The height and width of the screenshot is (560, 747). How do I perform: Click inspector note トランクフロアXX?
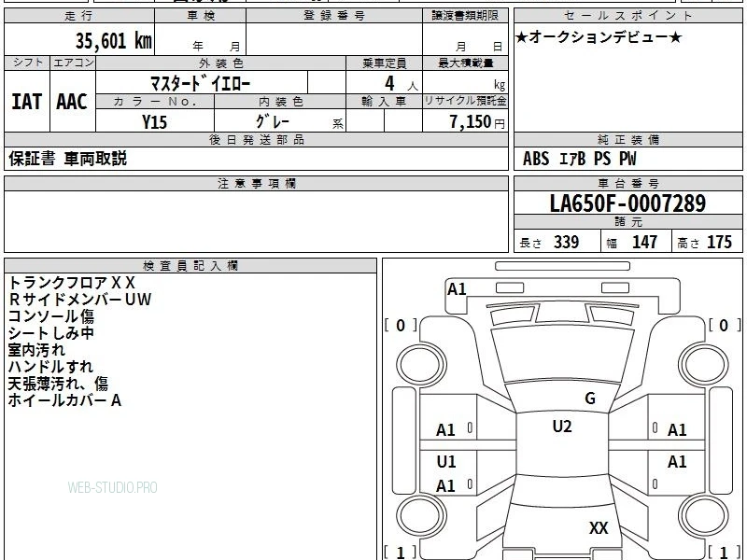pos(72,283)
